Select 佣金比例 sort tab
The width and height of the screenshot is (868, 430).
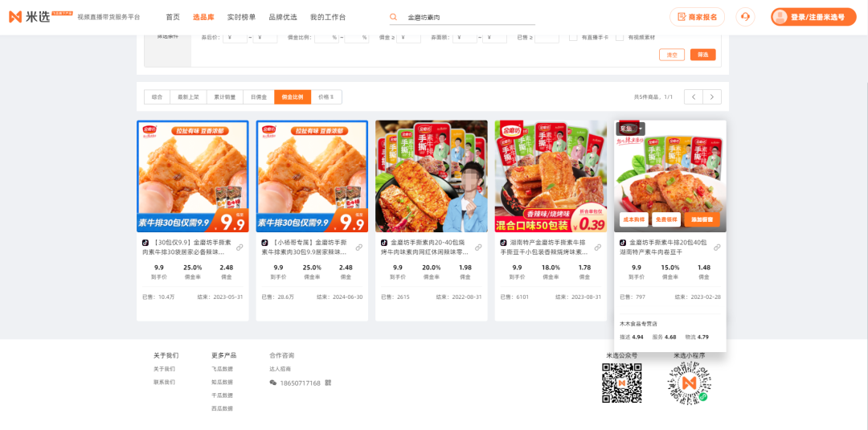click(x=293, y=96)
